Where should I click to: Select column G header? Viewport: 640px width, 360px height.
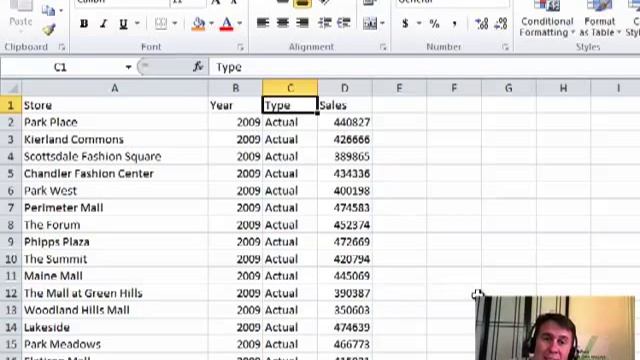point(509,88)
